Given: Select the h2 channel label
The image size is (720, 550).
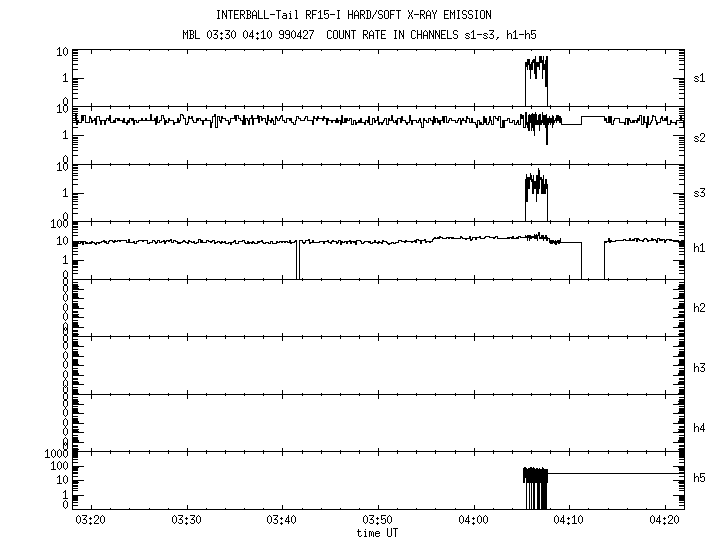Looking at the screenshot, I should [x=700, y=309].
